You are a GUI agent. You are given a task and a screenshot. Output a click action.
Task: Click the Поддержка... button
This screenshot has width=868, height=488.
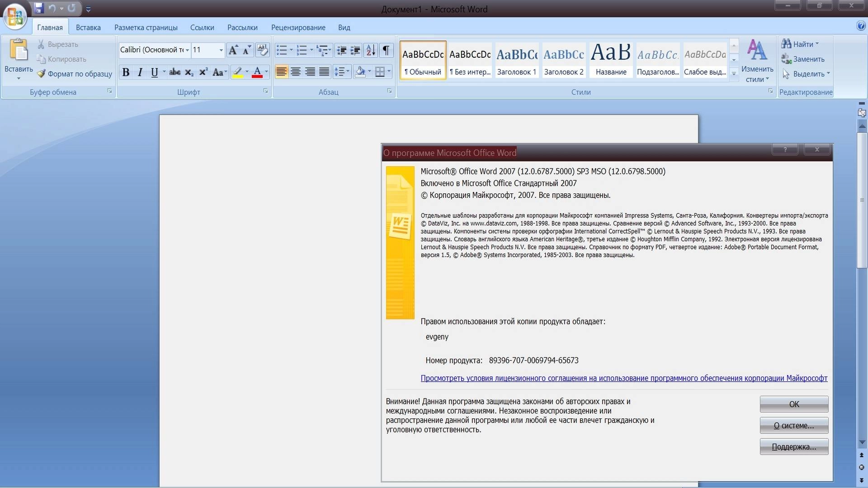794,447
